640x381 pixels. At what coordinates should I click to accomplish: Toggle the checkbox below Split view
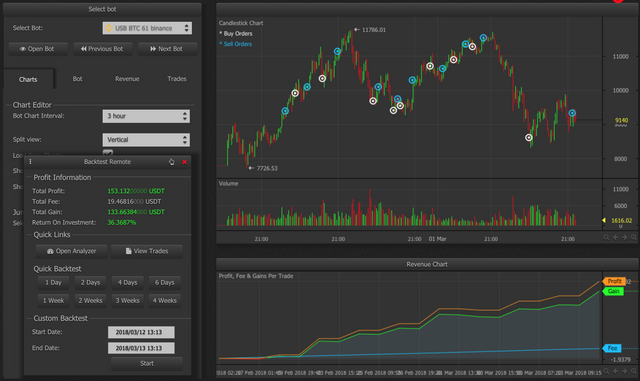click(x=108, y=153)
